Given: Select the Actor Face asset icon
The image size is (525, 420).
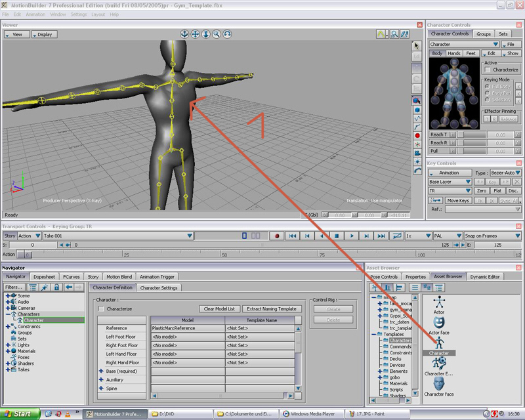Looking at the screenshot, I should (x=439, y=322).
